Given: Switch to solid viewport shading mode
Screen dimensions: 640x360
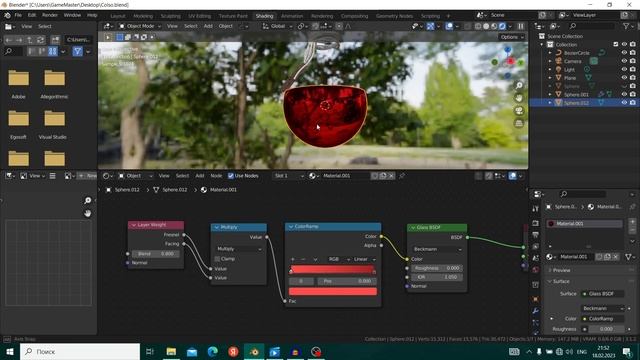Looking at the screenshot, I should tap(486, 26).
